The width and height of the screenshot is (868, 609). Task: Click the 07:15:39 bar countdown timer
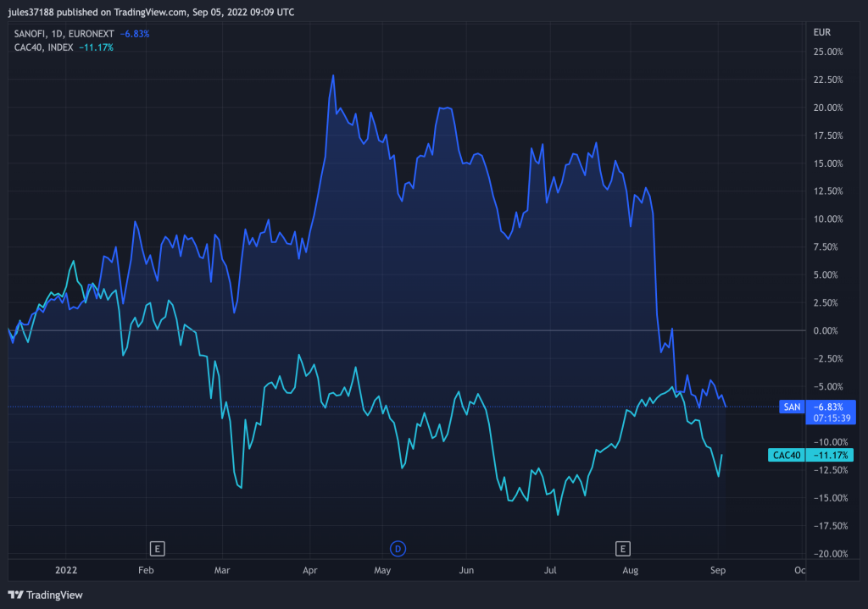(x=832, y=418)
